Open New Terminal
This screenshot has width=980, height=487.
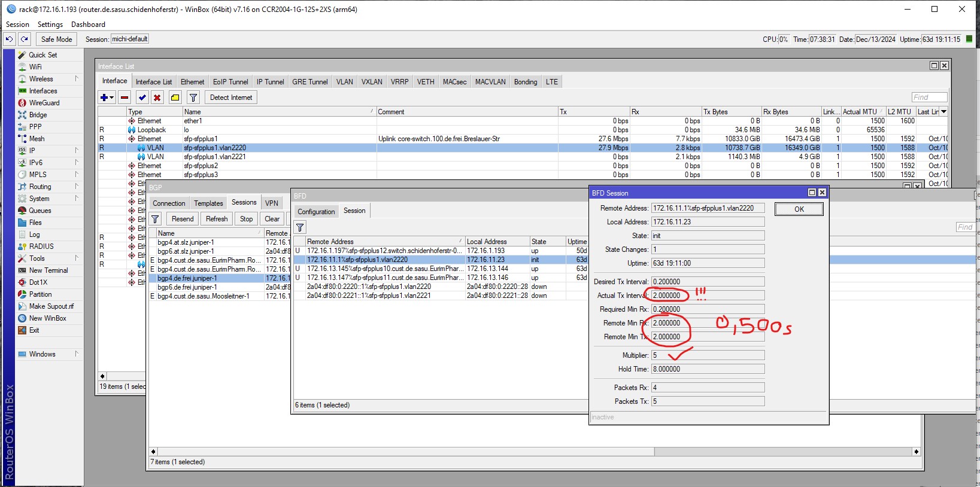(x=48, y=270)
